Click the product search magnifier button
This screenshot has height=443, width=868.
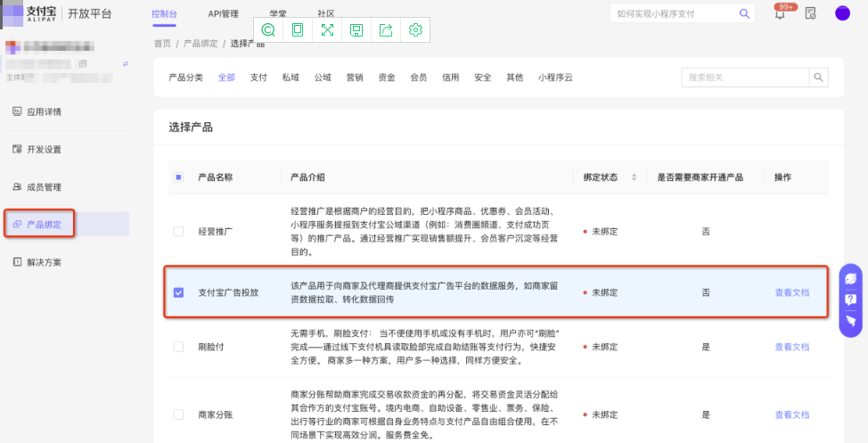click(819, 78)
